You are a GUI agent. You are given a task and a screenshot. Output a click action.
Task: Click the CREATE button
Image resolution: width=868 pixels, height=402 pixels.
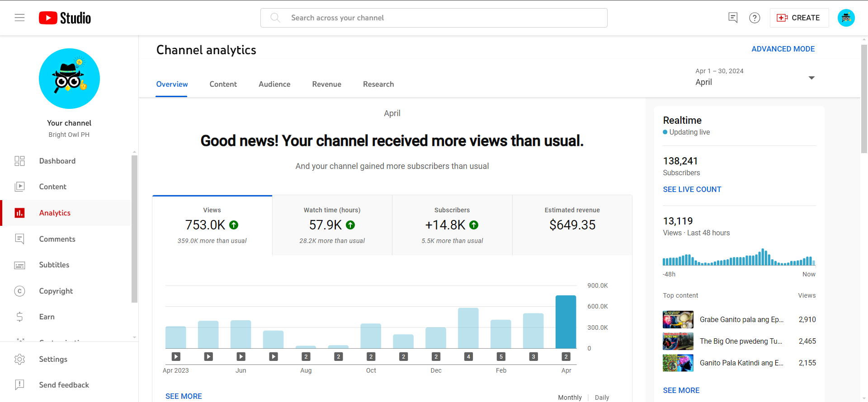(799, 18)
